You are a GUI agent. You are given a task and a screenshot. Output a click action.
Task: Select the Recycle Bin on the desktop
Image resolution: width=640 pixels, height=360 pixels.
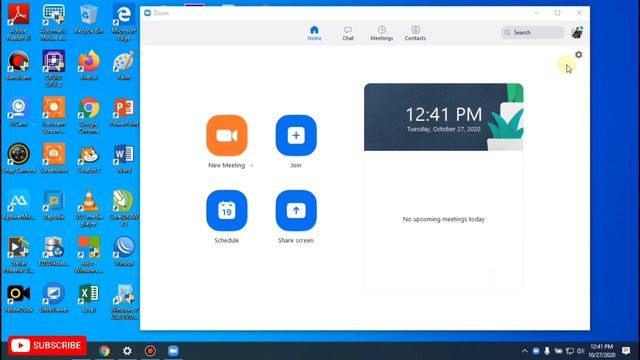point(89,19)
